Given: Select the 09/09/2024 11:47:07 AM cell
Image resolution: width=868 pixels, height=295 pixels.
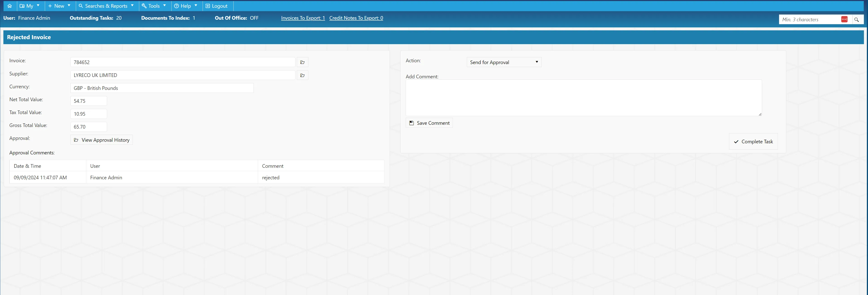Looking at the screenshot, I should pyautogui.click(x=48, y=177).
